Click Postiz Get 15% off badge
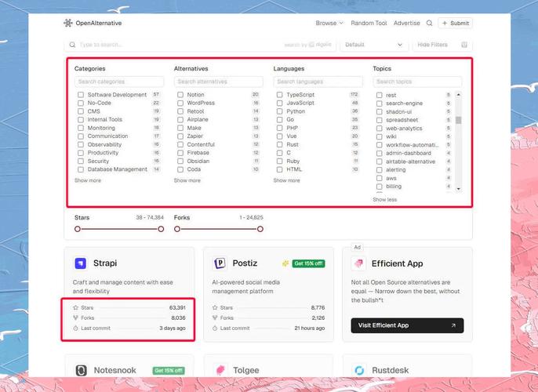The image size is (538, 392). click(308, 263)
